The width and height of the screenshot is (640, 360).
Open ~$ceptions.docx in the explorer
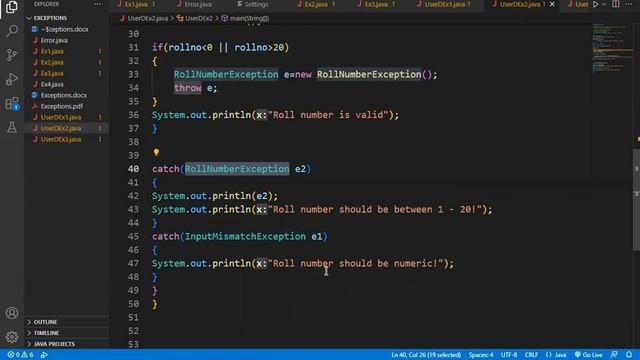[64, 29]
